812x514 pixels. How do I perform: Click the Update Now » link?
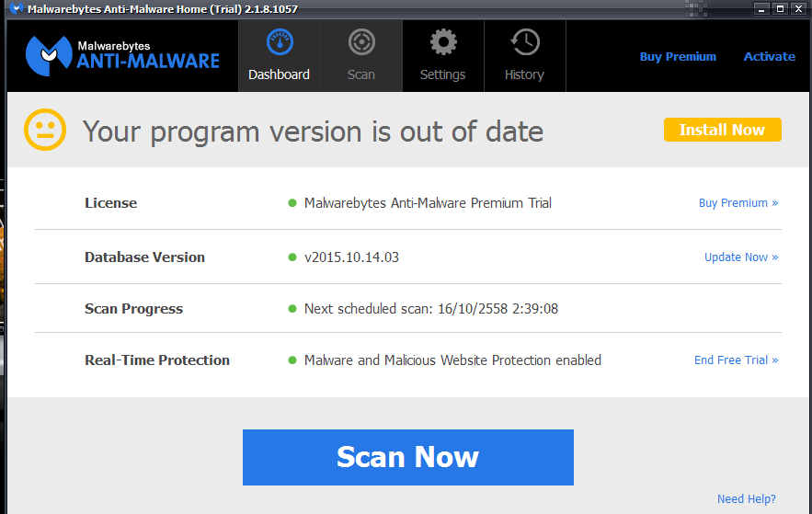pos(741,257)
